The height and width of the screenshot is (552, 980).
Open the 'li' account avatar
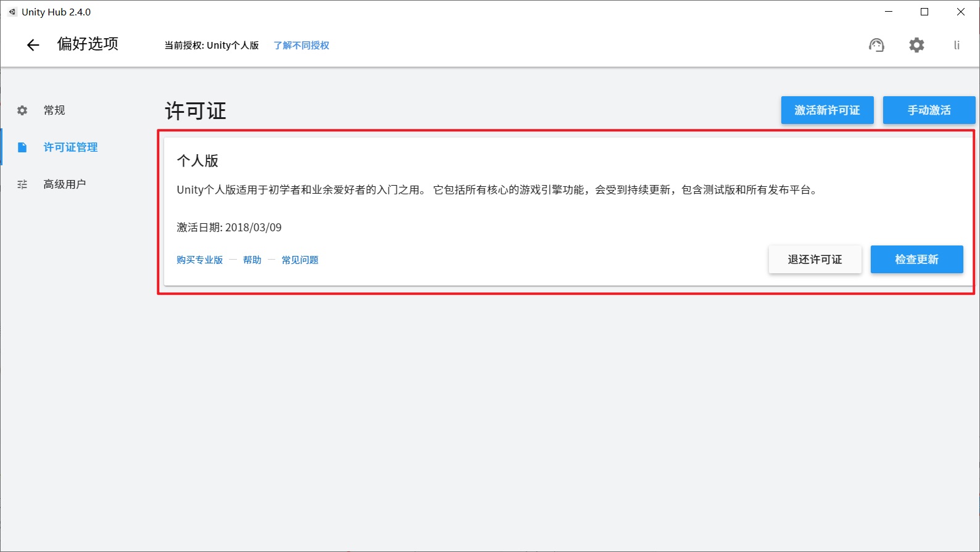tap(957, 45)
